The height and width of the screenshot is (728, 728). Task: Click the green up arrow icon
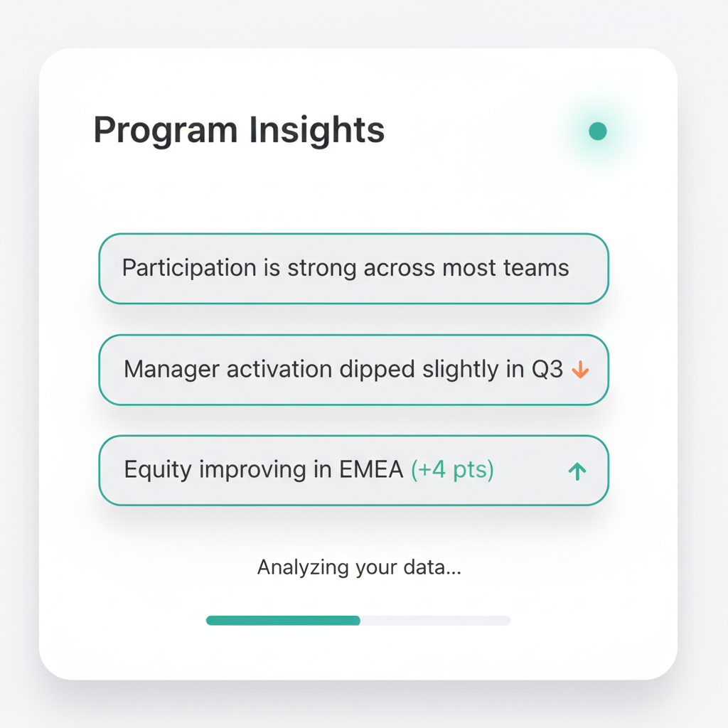577,471
